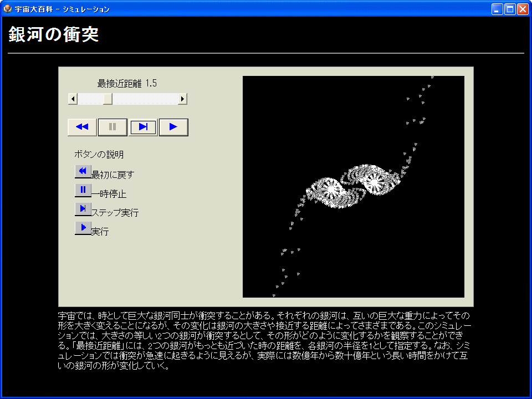Click the 最初に戻す label text

(113, 175)
